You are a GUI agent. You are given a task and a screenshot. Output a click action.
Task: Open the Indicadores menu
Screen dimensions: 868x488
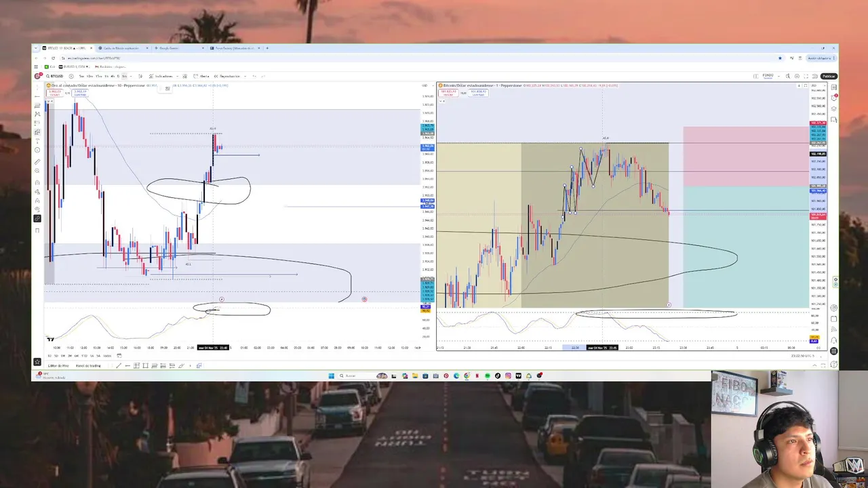coord(161,76)
